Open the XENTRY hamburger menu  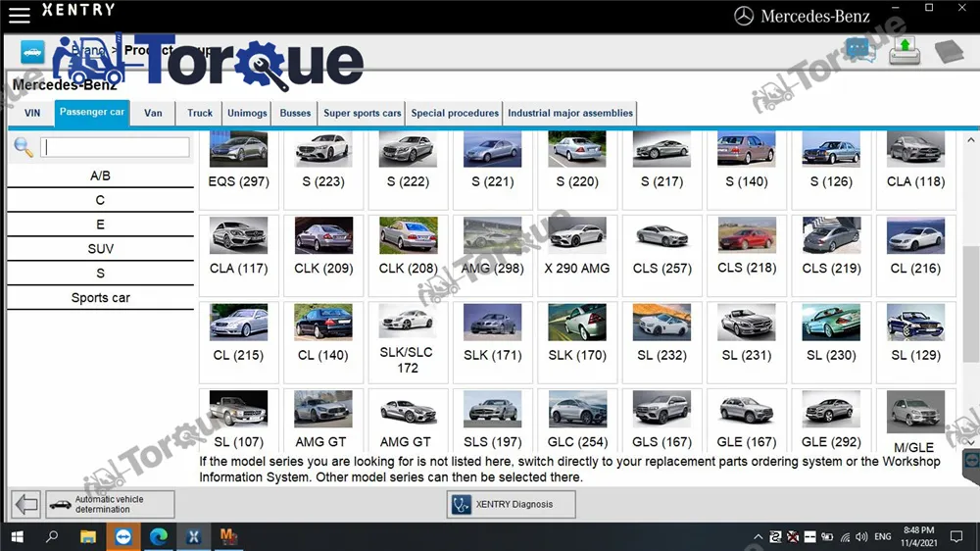[20, 15]
